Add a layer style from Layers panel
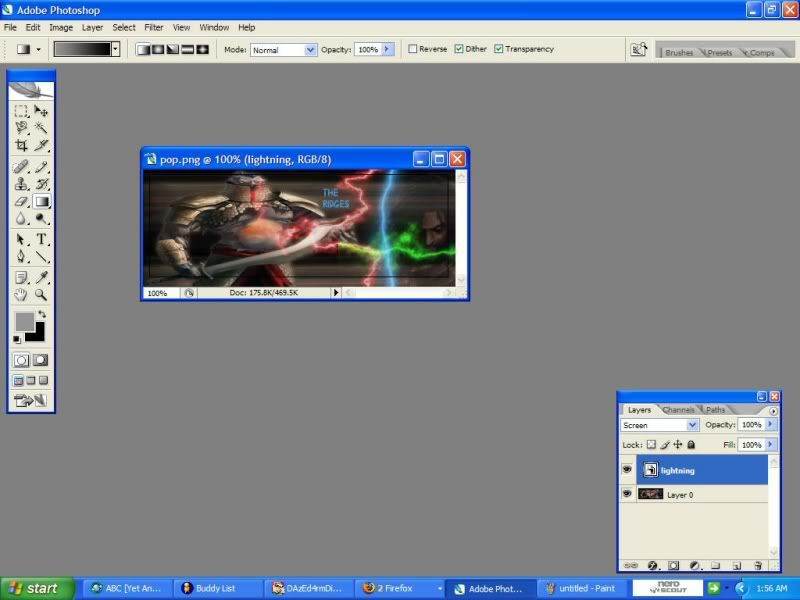This screenshot has width=800, height=600. coord(652,565)
